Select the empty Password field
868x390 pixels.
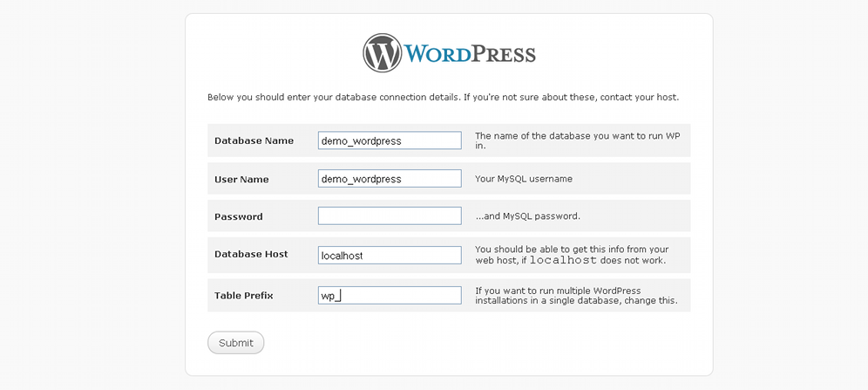point(390,216)
